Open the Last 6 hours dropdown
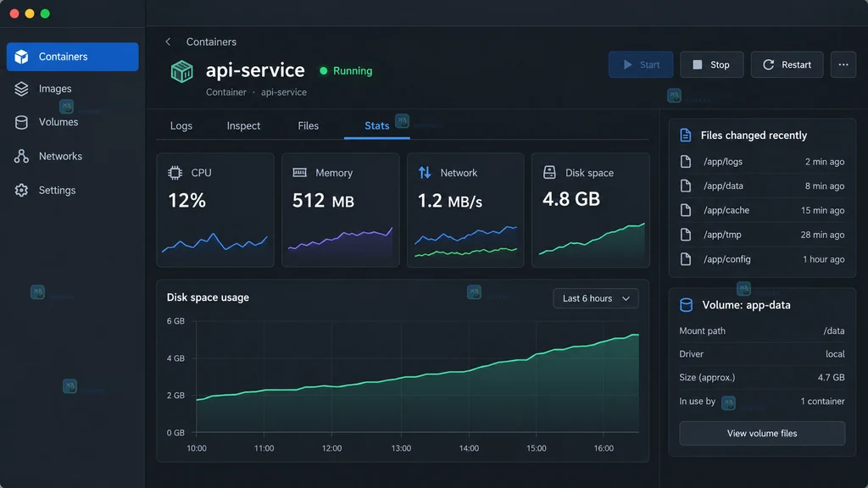868x488 pixels. click(x=596, y=298)
